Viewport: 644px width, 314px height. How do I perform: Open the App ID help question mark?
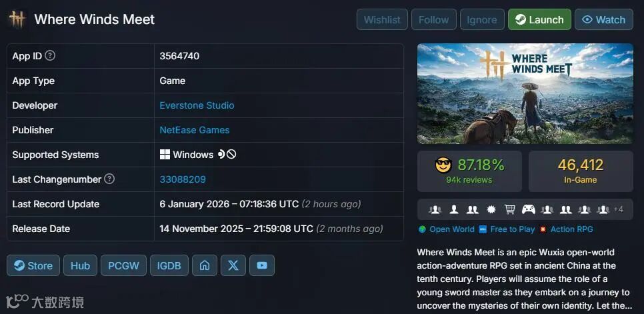pos(50,56)
